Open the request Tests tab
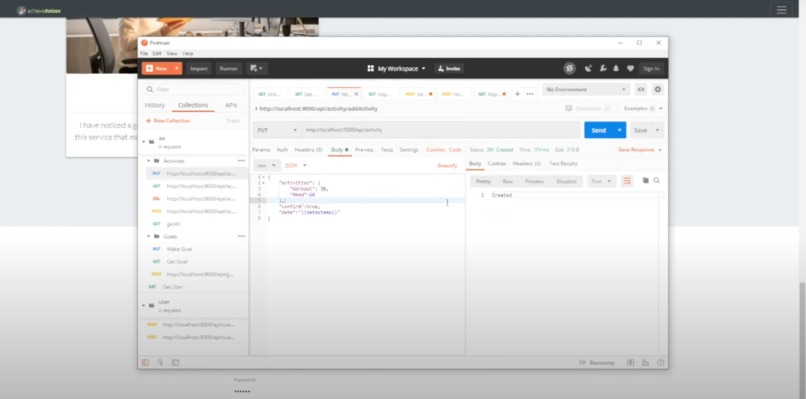This screenshot has width=806, height=399. [387, 150]
